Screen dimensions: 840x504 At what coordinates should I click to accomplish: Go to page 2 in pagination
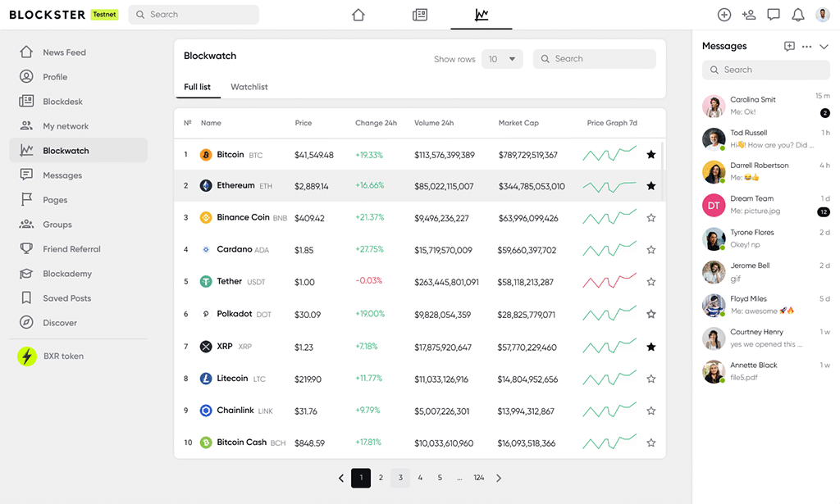pyautogui.click(x=381, y=478)
